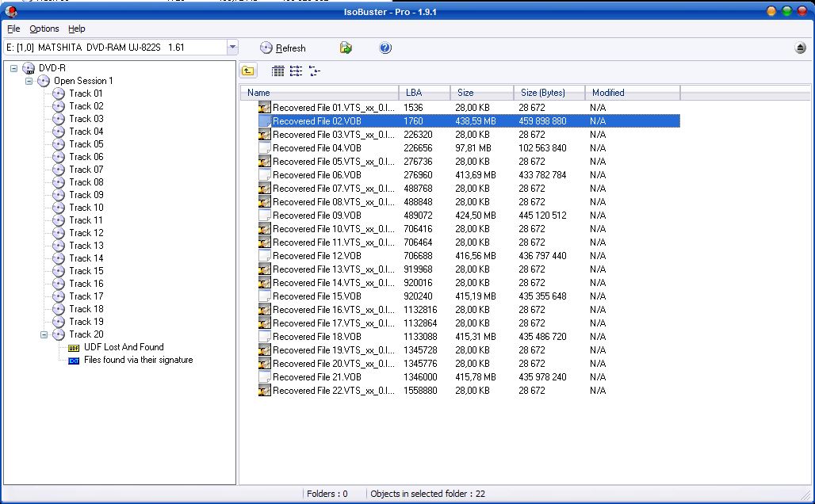Switch to small icons list view
This screenshot has width=815, height=504.
click(296, 71)
